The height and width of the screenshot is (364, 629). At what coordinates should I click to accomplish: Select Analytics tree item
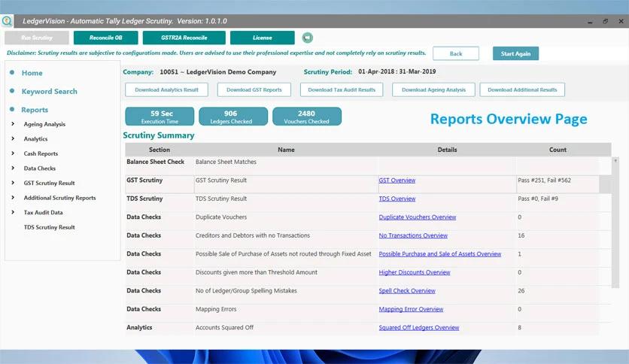pos(35,139)
